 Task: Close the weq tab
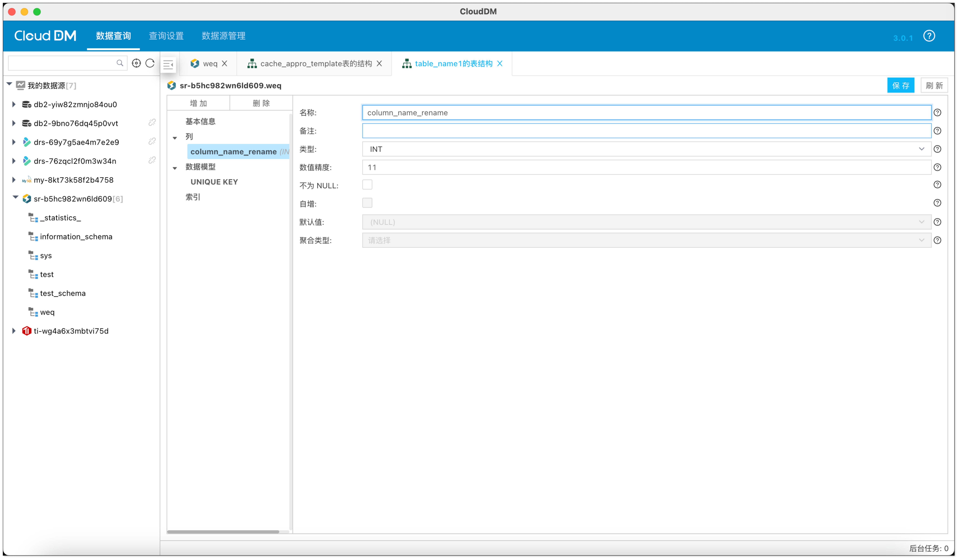(224, 64)
